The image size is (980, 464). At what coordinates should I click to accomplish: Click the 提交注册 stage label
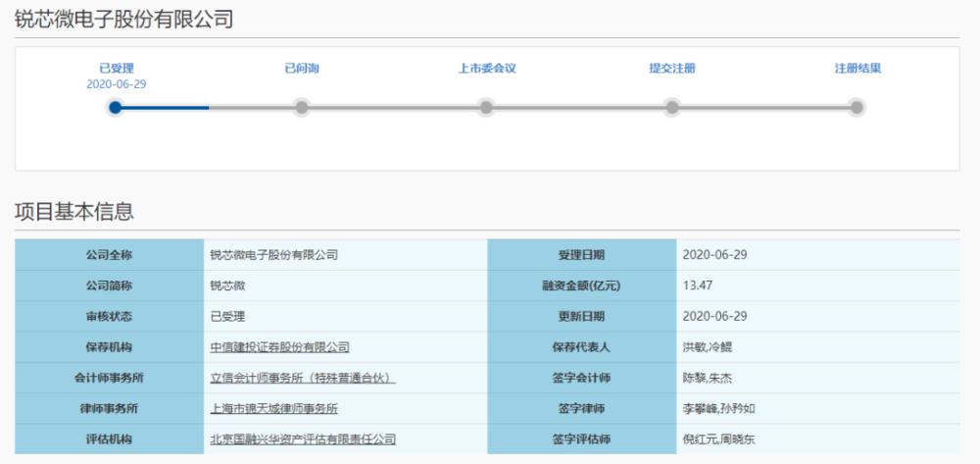tap(671, 69)
